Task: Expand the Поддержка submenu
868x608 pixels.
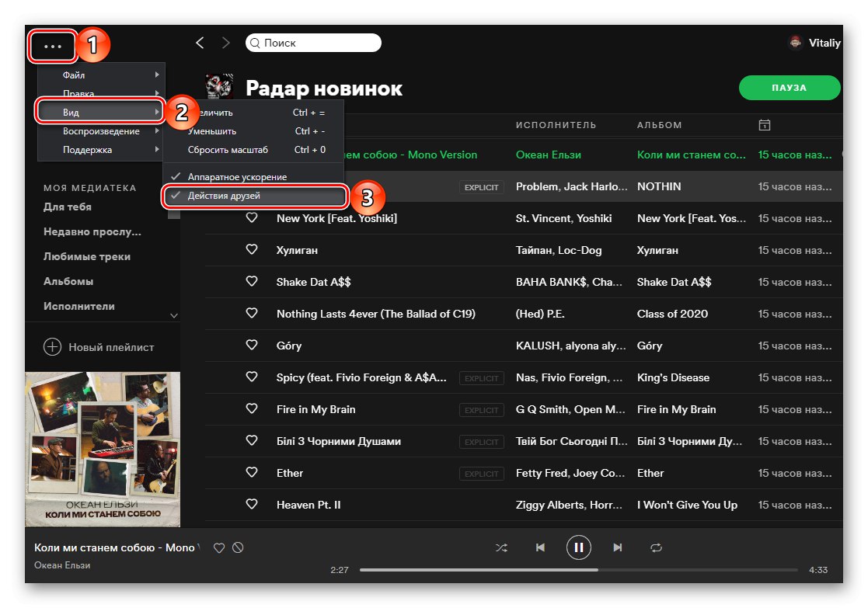Action: point(101,150)
